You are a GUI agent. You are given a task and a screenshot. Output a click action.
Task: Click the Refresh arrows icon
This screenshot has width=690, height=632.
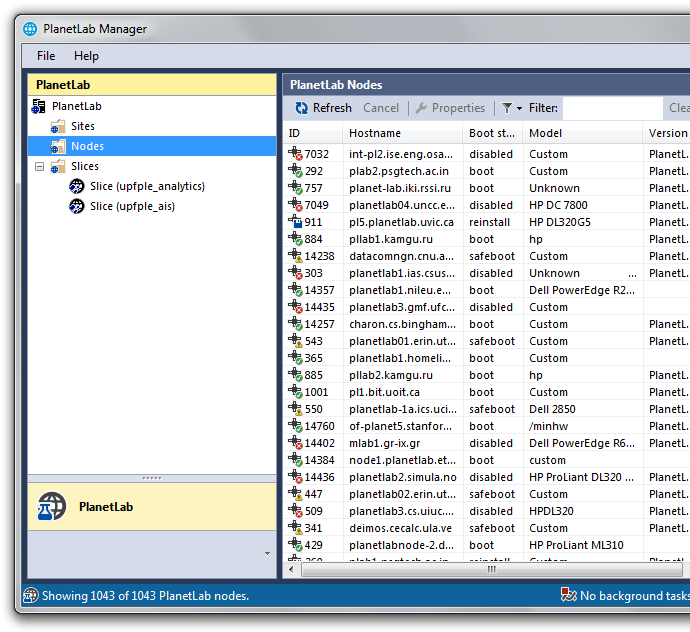coord(301,108)
